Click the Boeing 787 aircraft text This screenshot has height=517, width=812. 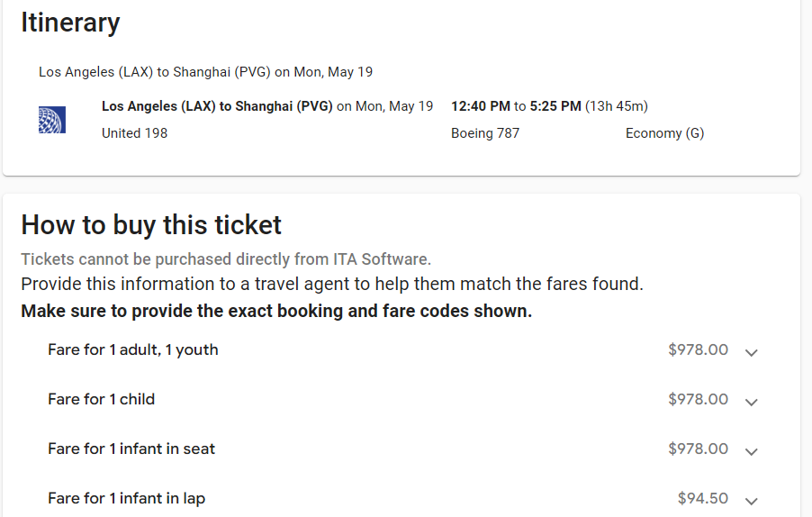tap(485, 133)
